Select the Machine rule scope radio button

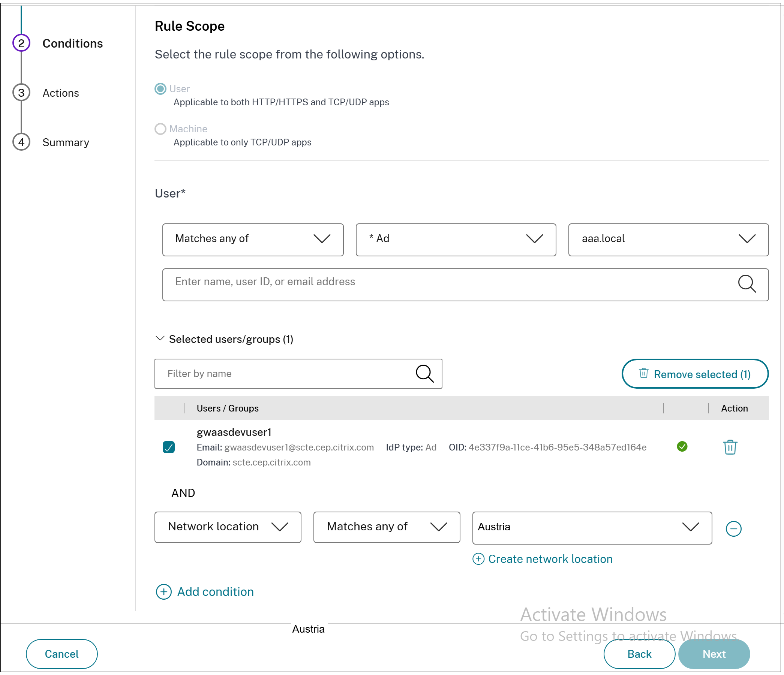click(x=161, y=129)
